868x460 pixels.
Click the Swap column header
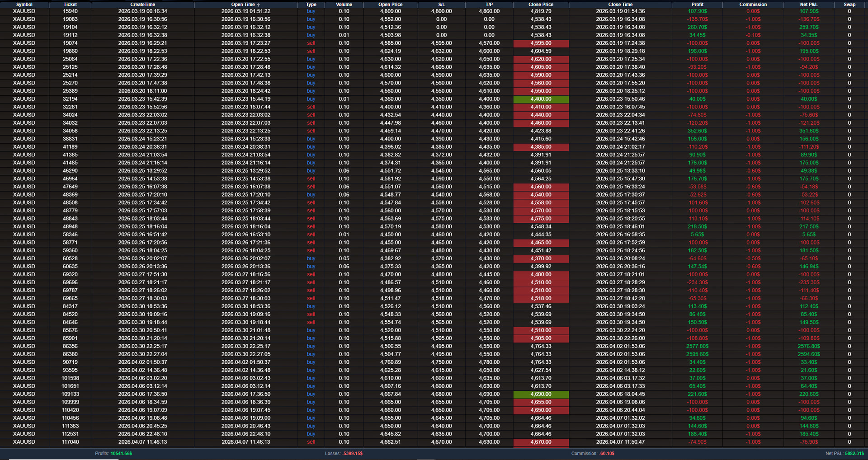click(849, 5)
